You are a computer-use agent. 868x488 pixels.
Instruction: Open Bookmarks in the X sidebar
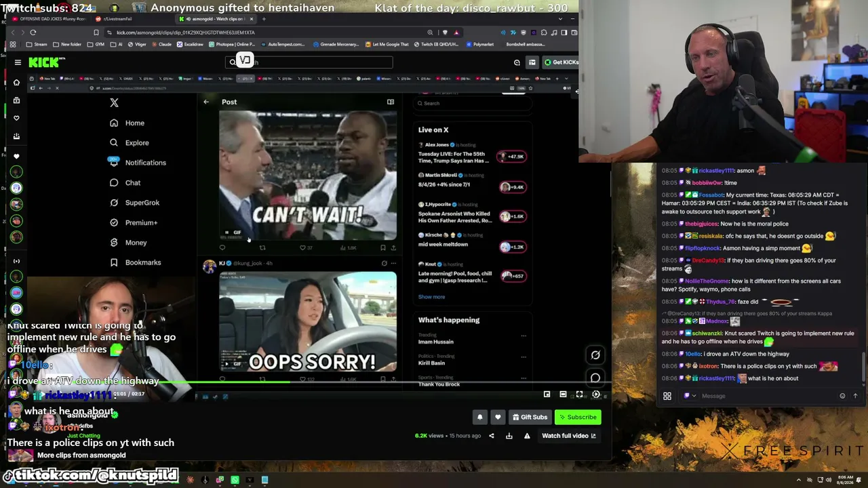tap(135, 262)
